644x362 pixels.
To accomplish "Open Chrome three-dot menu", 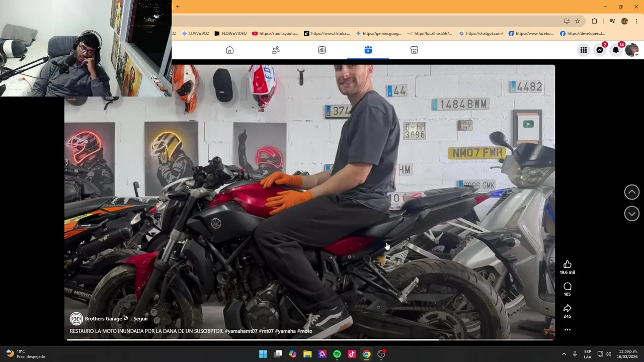I will point(636,21).
